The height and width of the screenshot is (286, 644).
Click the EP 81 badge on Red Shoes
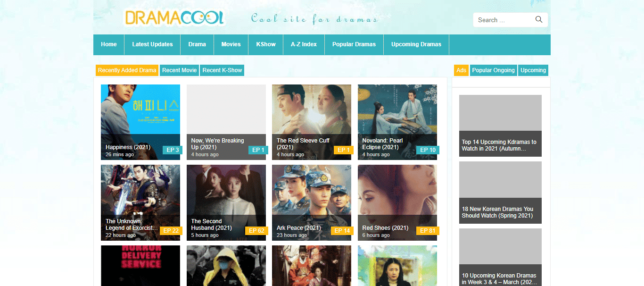click(428, 231)
